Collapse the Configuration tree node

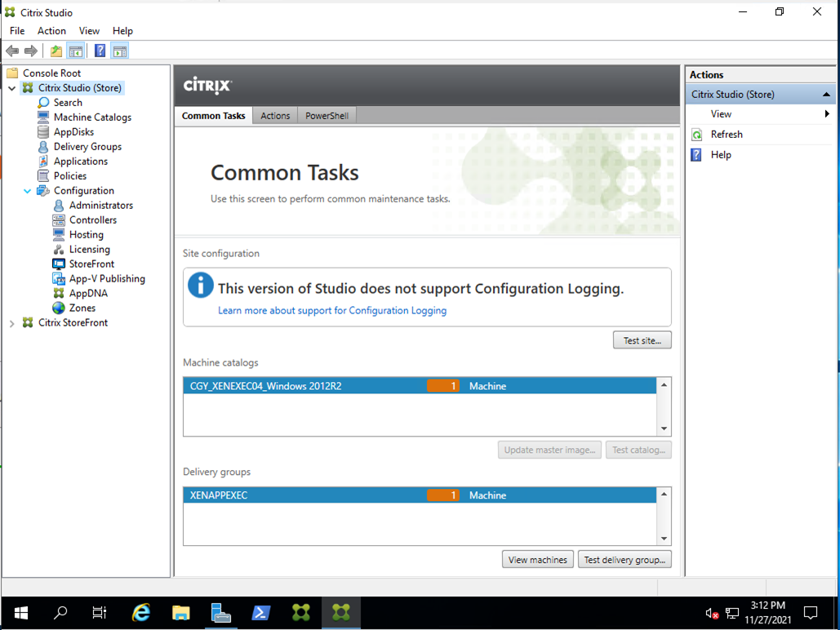(x=27, y=191)
